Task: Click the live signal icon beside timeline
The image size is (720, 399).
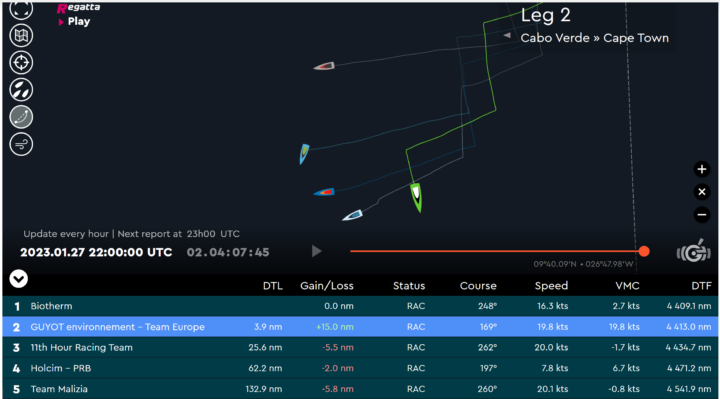Action: coord(693,251)
